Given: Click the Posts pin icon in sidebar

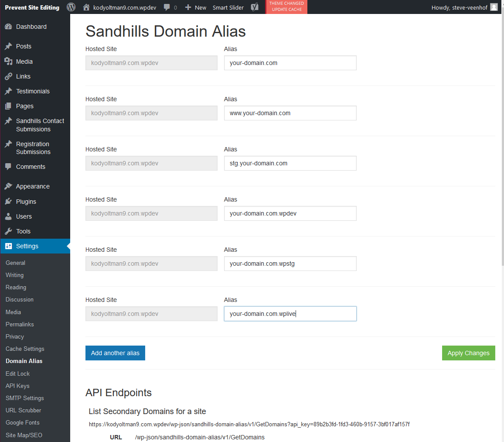Looking at the screenshot, I should pyautogui.click(x=8, y=46).
